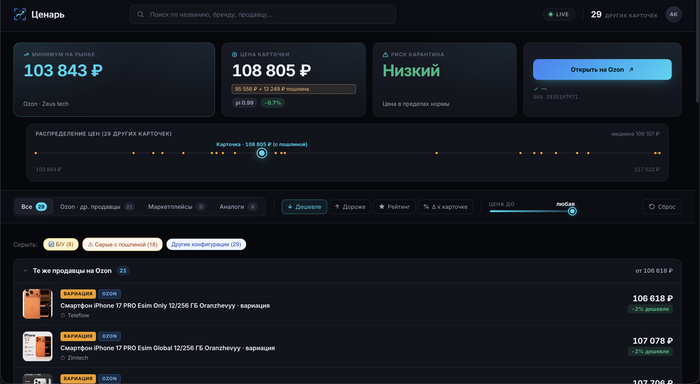
Task: Click the leftmost price dot at 103 843 ₽
Action: coord(36,153)
